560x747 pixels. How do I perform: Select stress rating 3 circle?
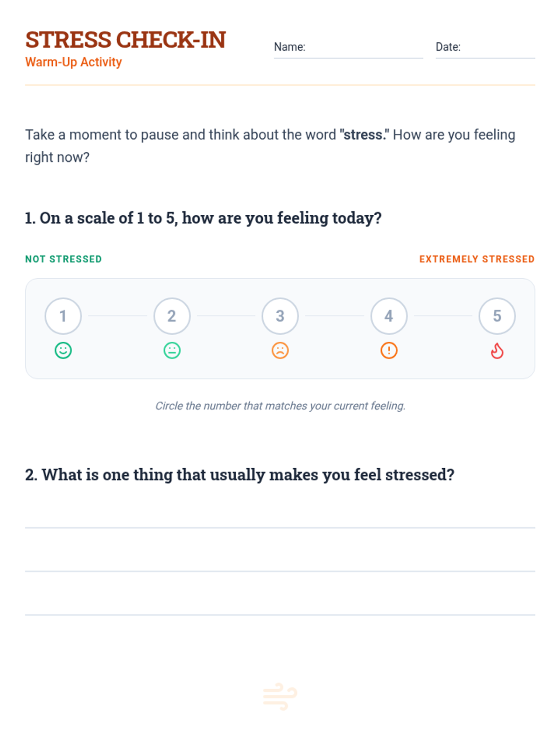coord(280,316)
